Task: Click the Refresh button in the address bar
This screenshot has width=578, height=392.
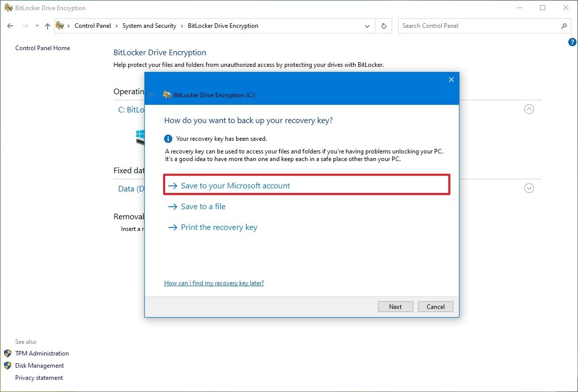Action: (x=383, y=26)
